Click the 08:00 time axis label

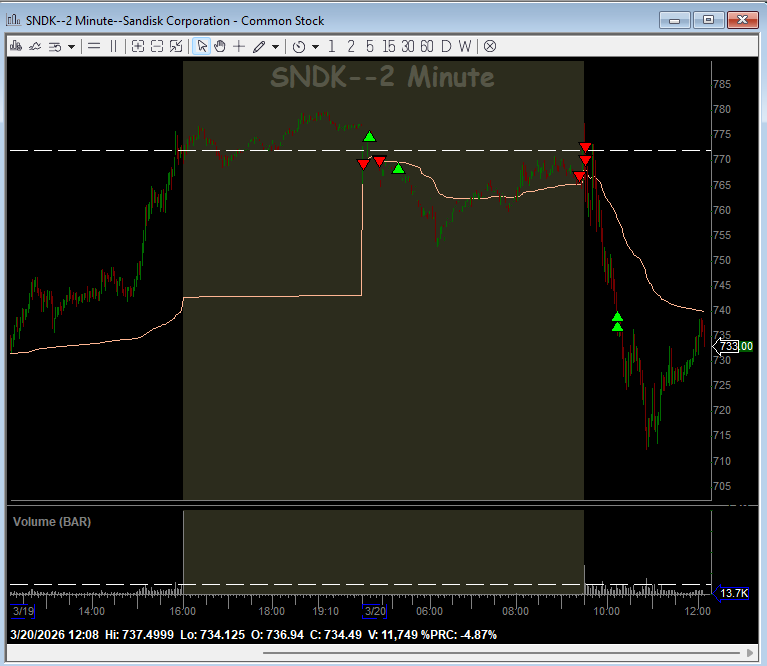(x=516, y=611)
